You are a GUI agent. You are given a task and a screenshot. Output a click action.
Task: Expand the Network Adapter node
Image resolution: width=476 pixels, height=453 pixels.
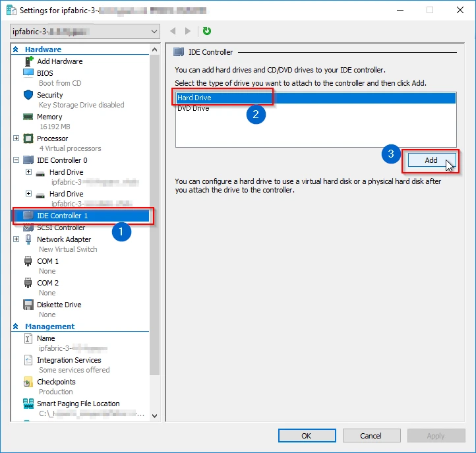click(16, 239)
